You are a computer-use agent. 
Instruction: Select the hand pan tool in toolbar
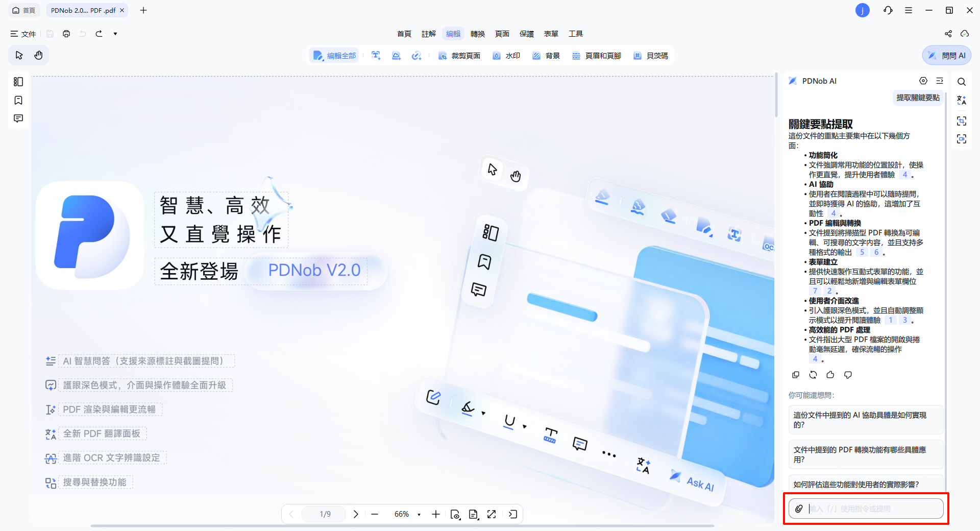pyautogui.click(x=38, y=55)
